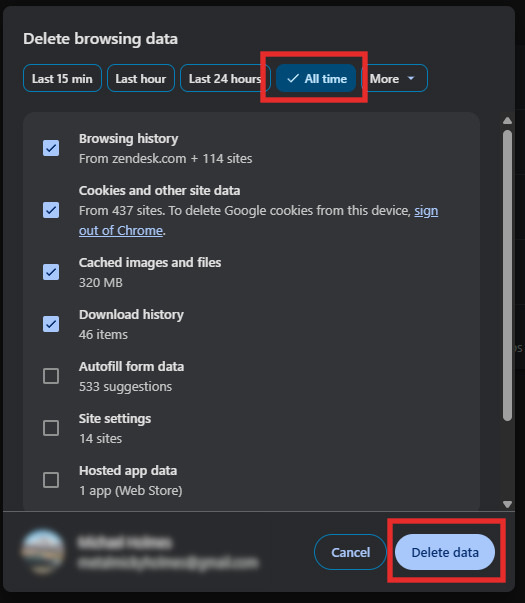Click the '533 suggestions' text
The width and height of the screenshot is (525, 603).
pyautogui.click(x=125, y=386)
